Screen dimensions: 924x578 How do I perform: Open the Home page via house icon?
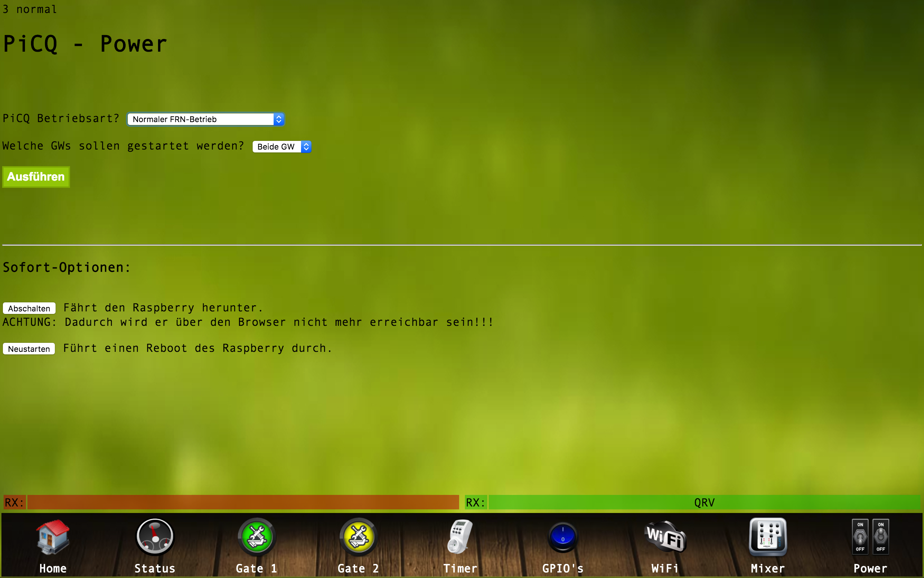point(53,536)
